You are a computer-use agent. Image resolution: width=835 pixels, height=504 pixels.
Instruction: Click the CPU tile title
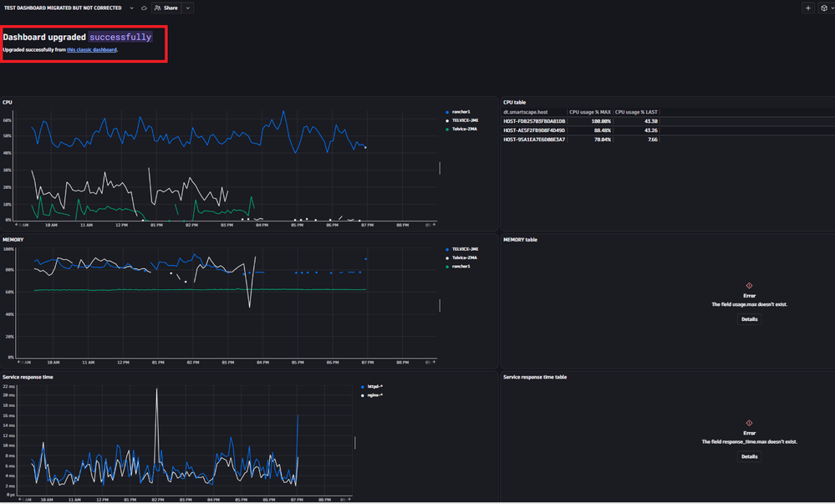point(8,102)
